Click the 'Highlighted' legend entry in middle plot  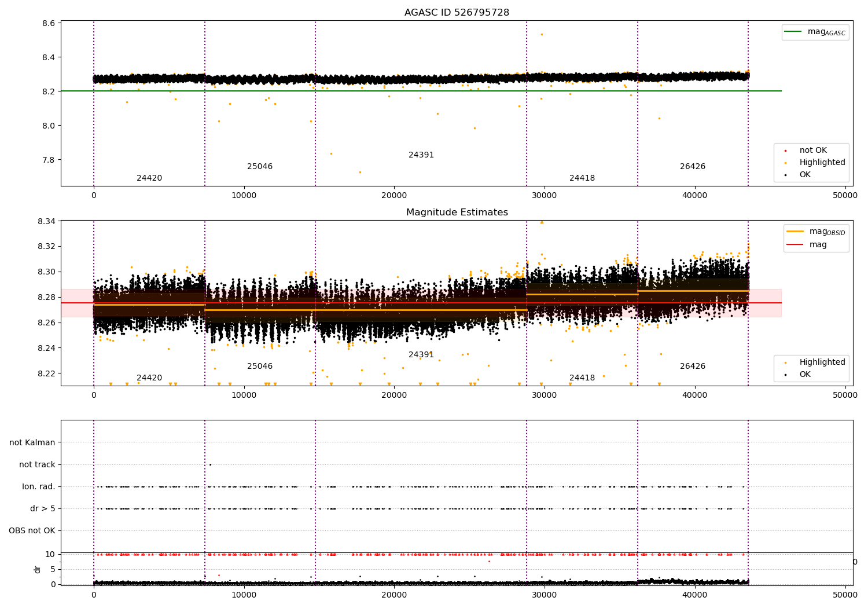coord(815,362)
